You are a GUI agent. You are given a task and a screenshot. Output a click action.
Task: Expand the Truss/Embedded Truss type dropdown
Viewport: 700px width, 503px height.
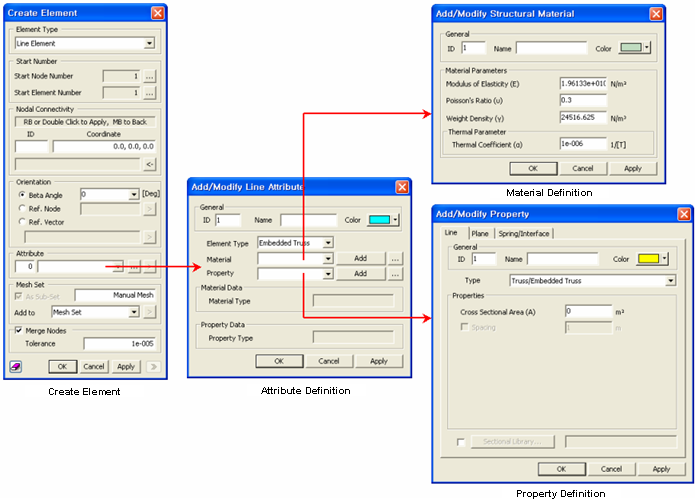(x=670, y=281)
